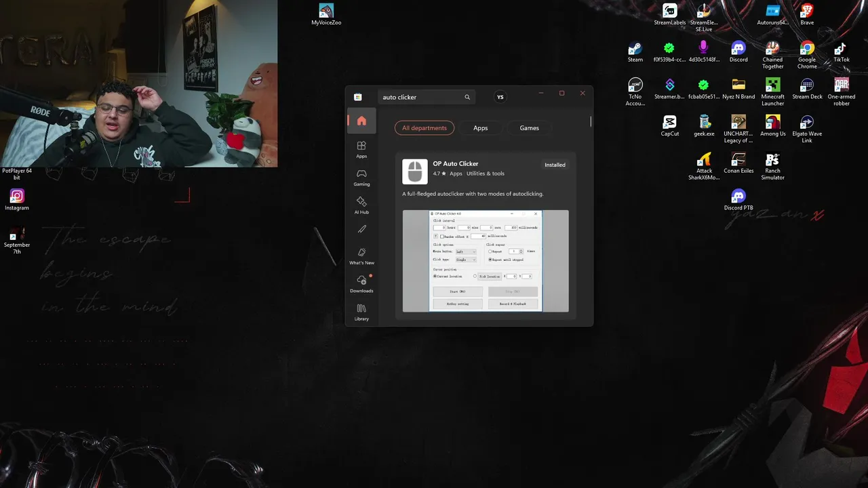
Task: Select One-armed robber desktop icon
Action: point(842,92)
